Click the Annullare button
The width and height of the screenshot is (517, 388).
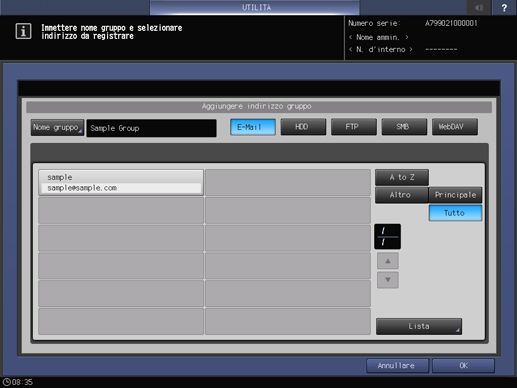point(397,366)
